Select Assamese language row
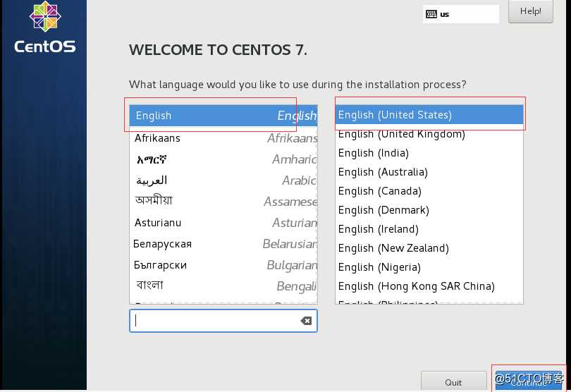The width and height of the screenshot is (571, 392). click(223, 201)
